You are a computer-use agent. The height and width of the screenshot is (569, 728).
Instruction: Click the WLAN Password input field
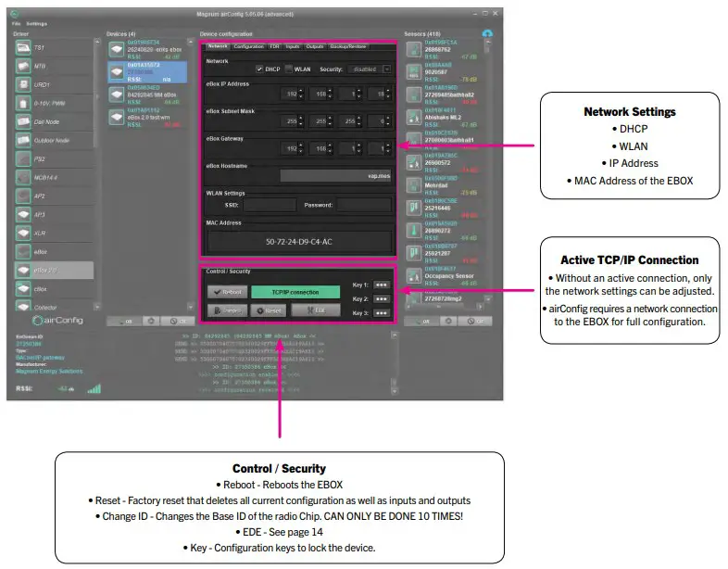(364, 205)
